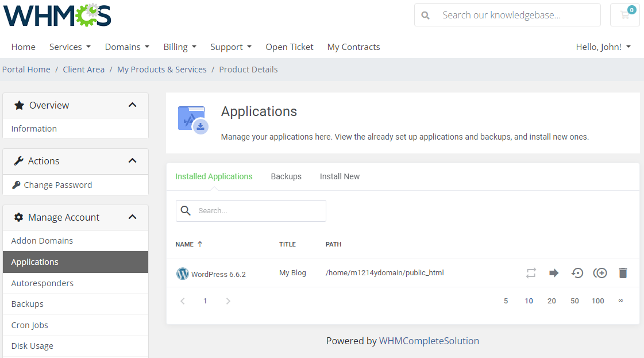Click the Product Details breadcrumb text

[x=249, y=70]
